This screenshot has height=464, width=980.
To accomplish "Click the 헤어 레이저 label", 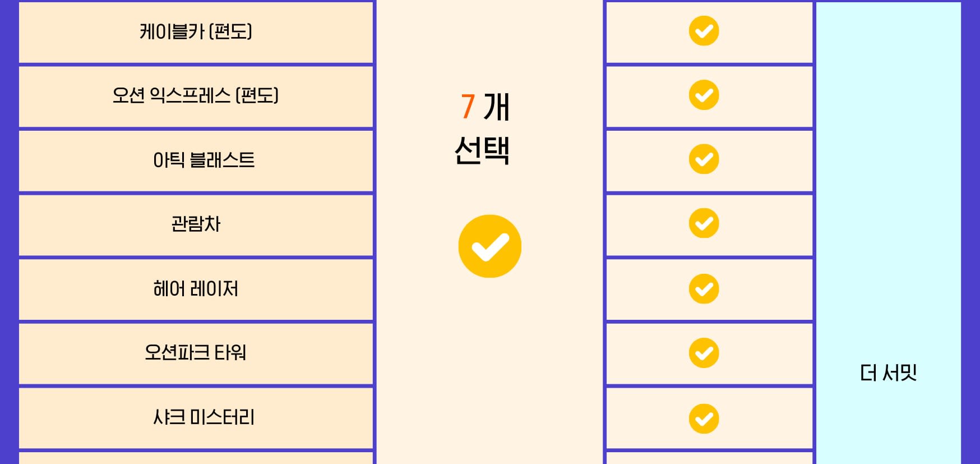I will point(196,289).
